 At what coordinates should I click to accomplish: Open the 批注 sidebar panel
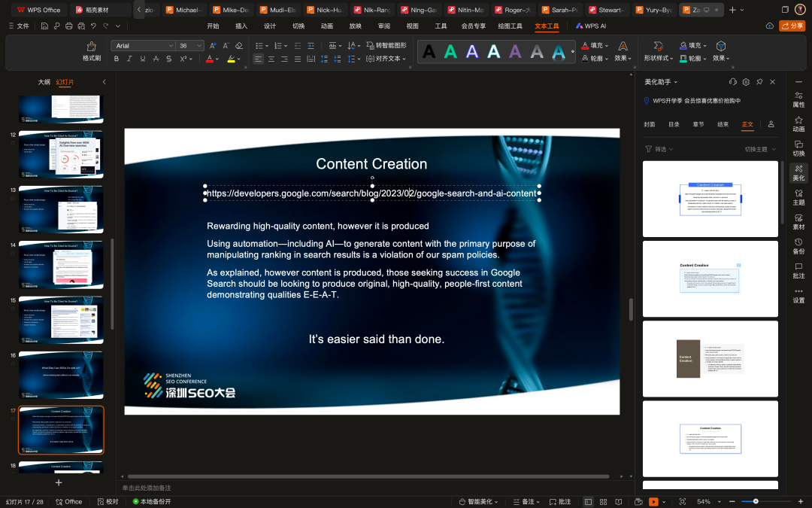pyautogui.click(x=798, y=271)
